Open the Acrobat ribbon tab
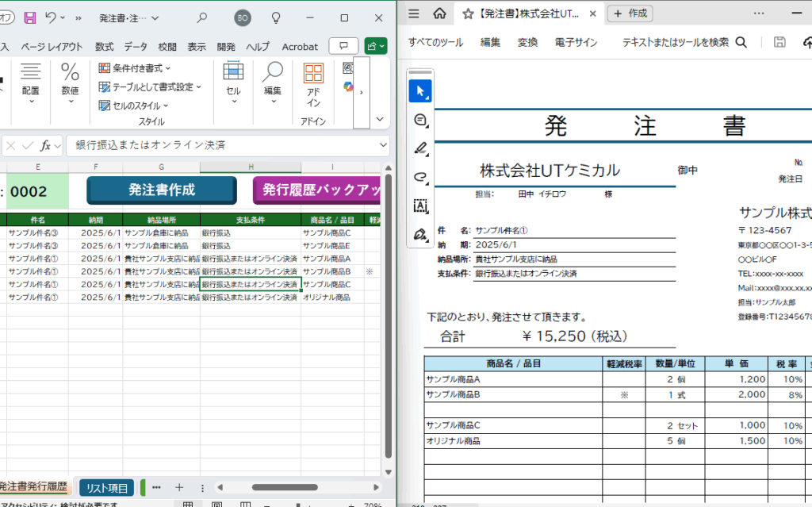812x507 pixels. (x=299, y=47)
